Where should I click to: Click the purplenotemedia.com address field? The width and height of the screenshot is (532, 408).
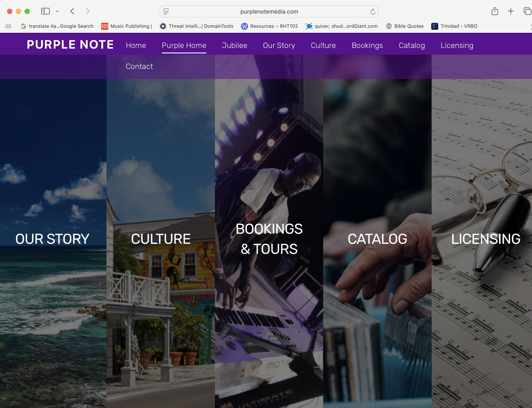point(269,11)
